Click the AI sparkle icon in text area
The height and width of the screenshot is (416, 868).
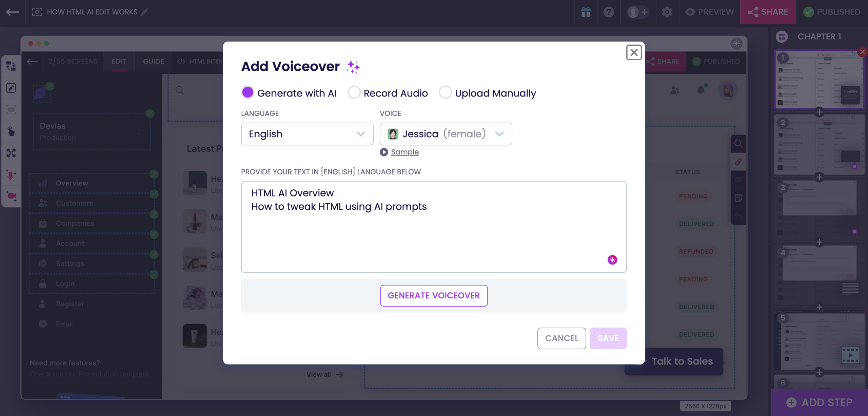[612, 260]
